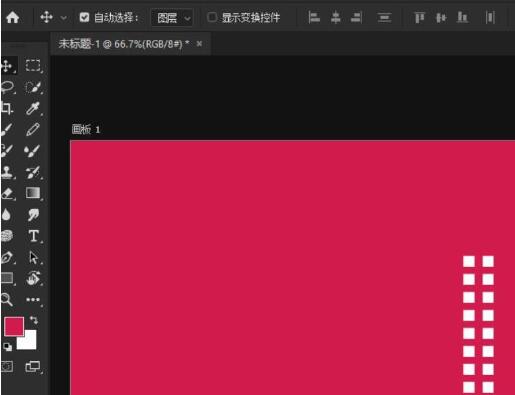Select the Move tool in options bar
The image size is (515, 395).
click(x=46, y=17)
